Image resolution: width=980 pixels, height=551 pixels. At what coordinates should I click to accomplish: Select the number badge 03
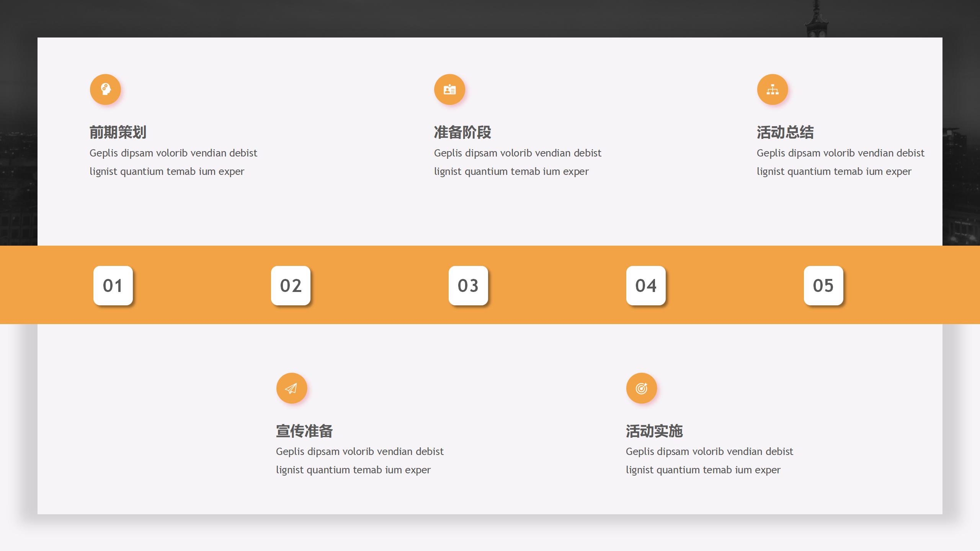(468, 285)
